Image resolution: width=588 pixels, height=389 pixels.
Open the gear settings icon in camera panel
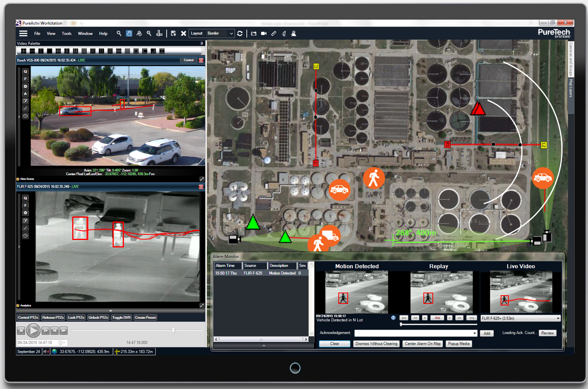pyautogui.click(x=25, y=86)
